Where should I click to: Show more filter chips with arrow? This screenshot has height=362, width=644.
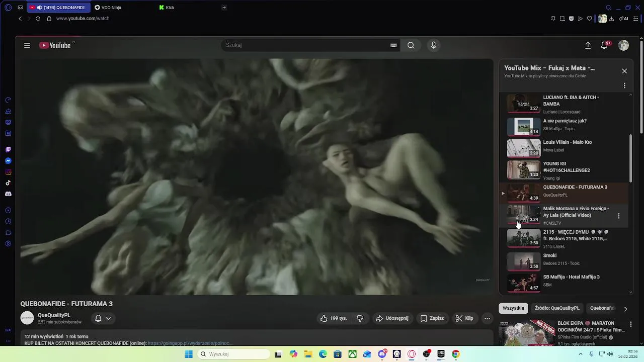[625, 309]
